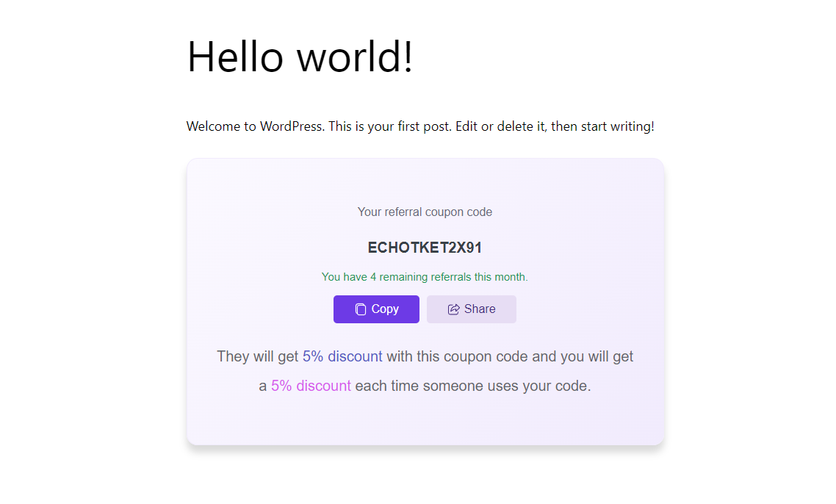Click the copy icon on the Copy button
Image resolution: width=836 pixels, height=504 pixels.
pyautogui.click(x=361, y=309)
